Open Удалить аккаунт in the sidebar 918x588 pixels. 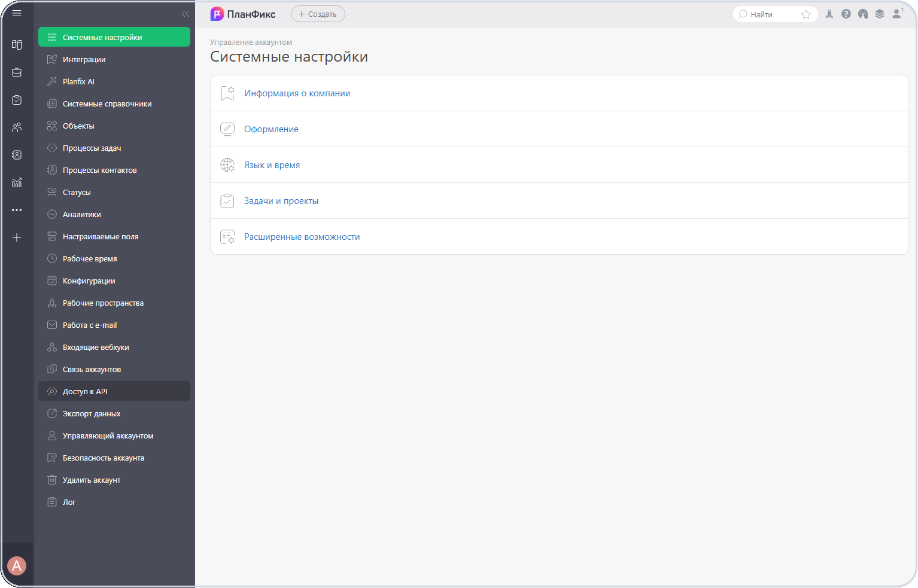114,480
